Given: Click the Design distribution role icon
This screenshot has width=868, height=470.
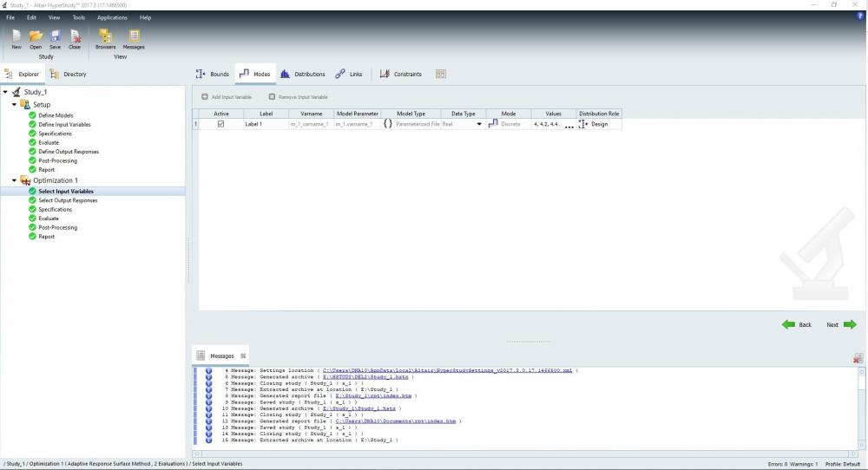Looking at the screenshot, I should coord(583,124).
